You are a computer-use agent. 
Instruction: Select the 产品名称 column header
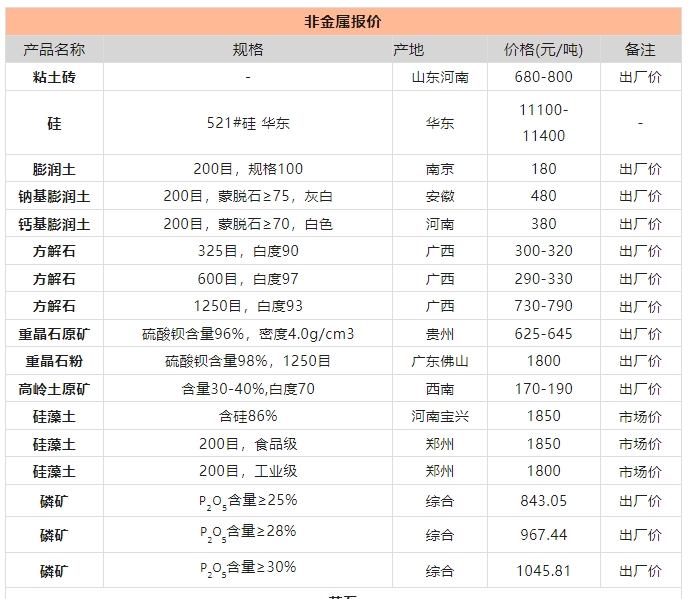(x=54, y=50)
